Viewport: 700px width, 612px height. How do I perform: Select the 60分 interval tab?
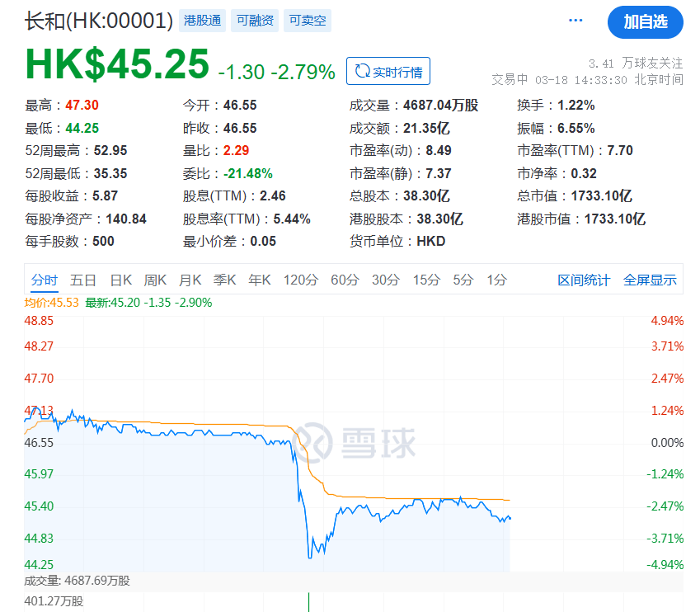pyautogui.click(x=345, y=280)
